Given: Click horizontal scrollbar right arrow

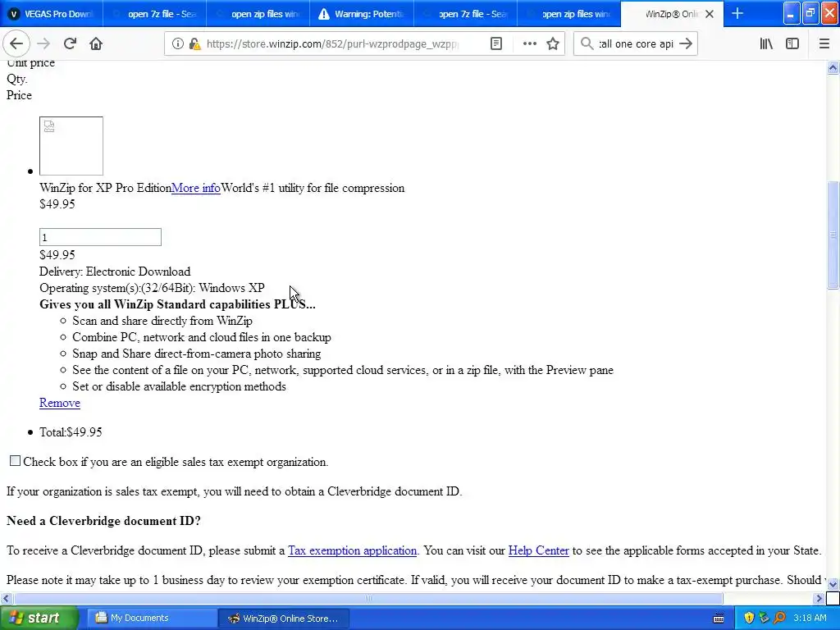Looking at the screenshot, I should (x=819, y=598).
